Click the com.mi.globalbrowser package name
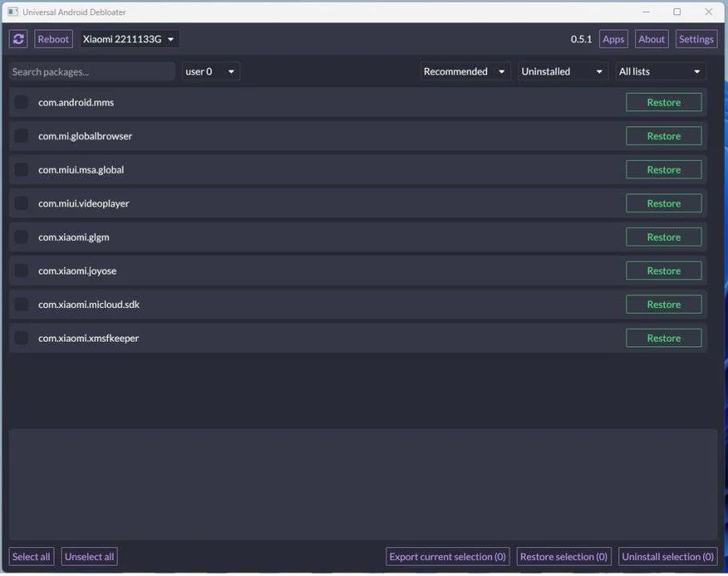 click(x=85, y=136)
